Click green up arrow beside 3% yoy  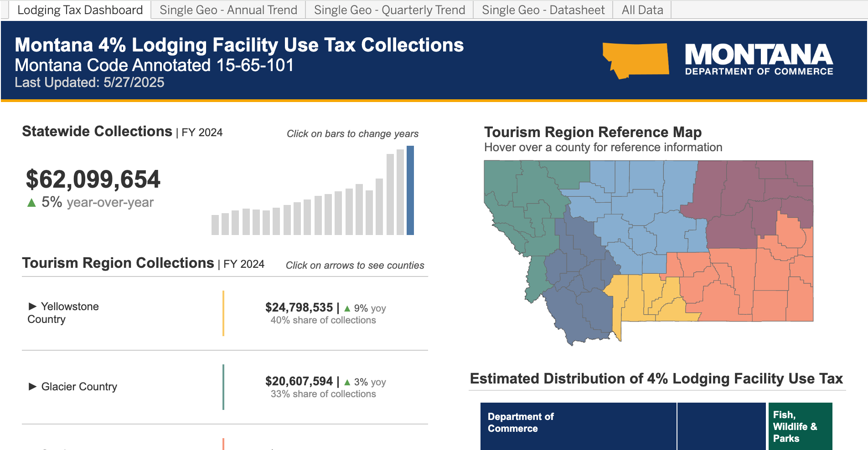tap(347, 382)
